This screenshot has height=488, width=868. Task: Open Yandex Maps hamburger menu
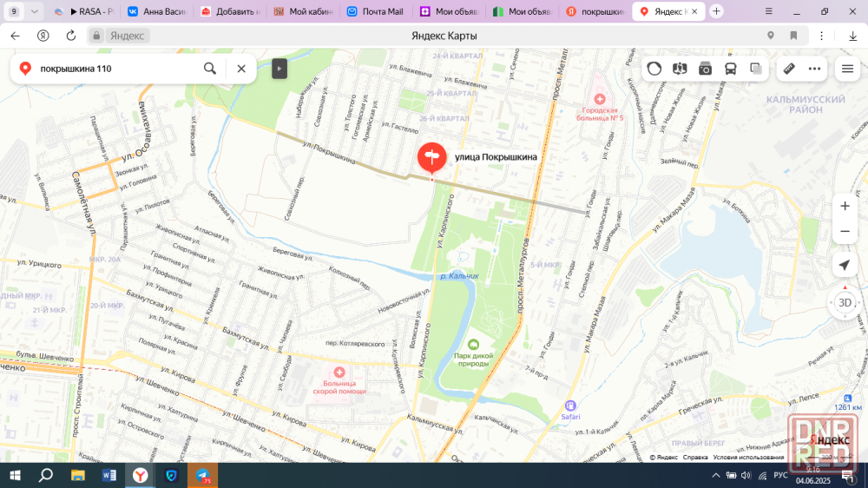tap(847, 69)
